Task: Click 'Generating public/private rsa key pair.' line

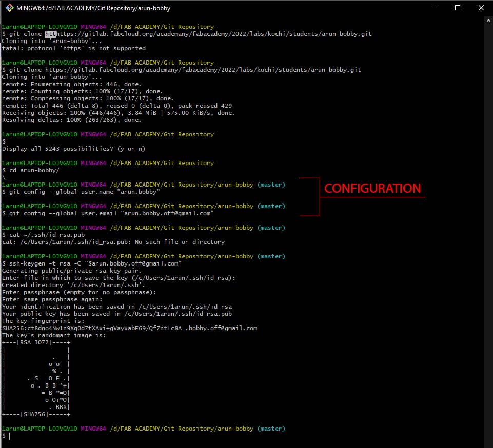Action: click(72, 271)
